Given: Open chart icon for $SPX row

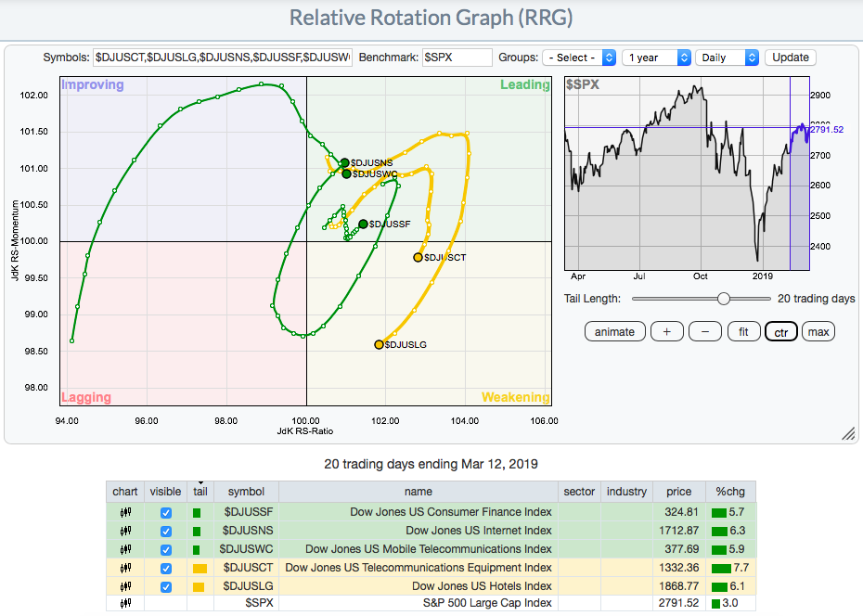Looking at the screenshot, I should point(124,604).
